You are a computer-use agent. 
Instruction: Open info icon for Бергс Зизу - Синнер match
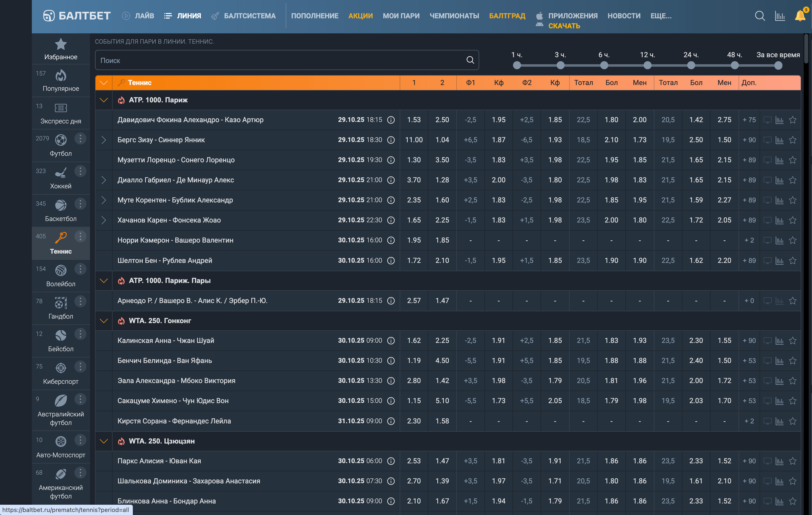[391, 140]
